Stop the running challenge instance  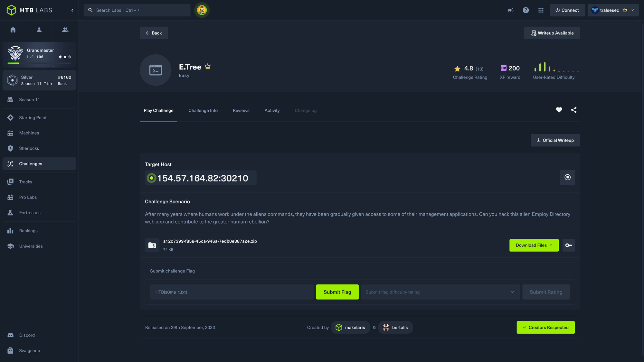pyautogui.click(x=567, y=177)
